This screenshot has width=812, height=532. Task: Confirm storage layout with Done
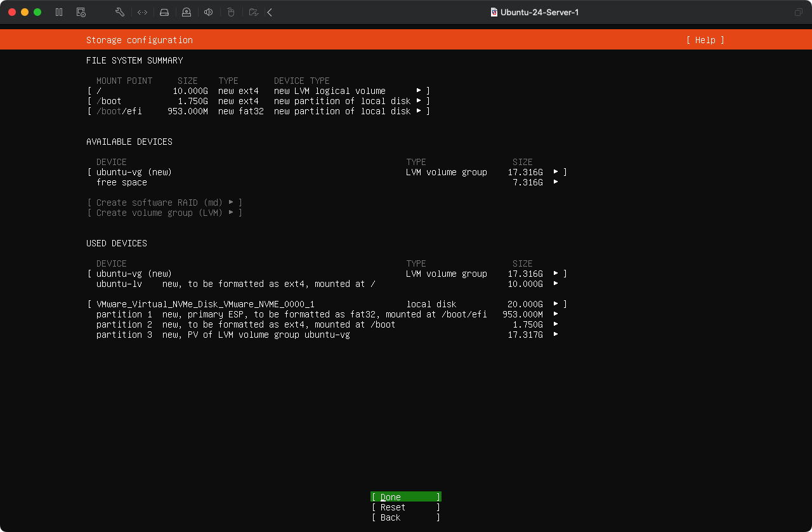coord(406,497)
